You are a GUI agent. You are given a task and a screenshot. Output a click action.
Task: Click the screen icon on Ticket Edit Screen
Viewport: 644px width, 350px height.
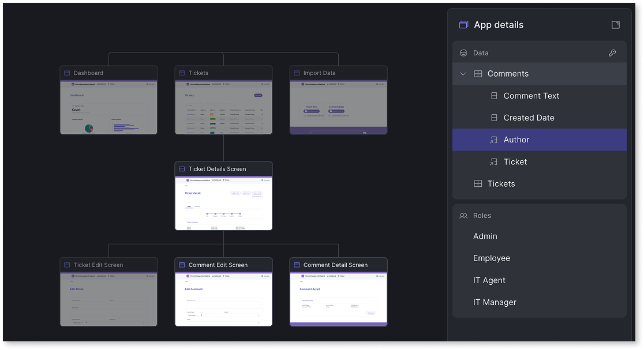coord(67,265)
